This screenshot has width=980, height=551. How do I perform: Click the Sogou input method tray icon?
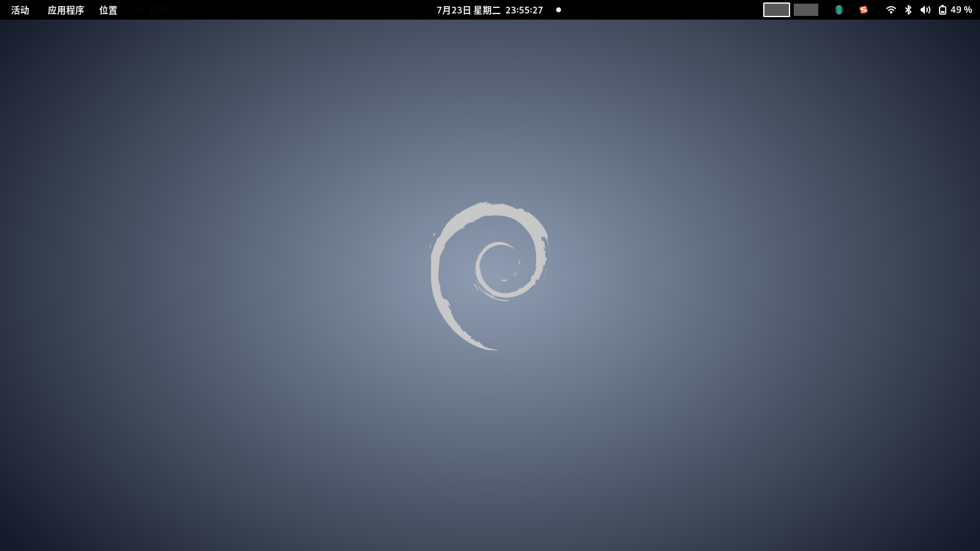(864, 10)
